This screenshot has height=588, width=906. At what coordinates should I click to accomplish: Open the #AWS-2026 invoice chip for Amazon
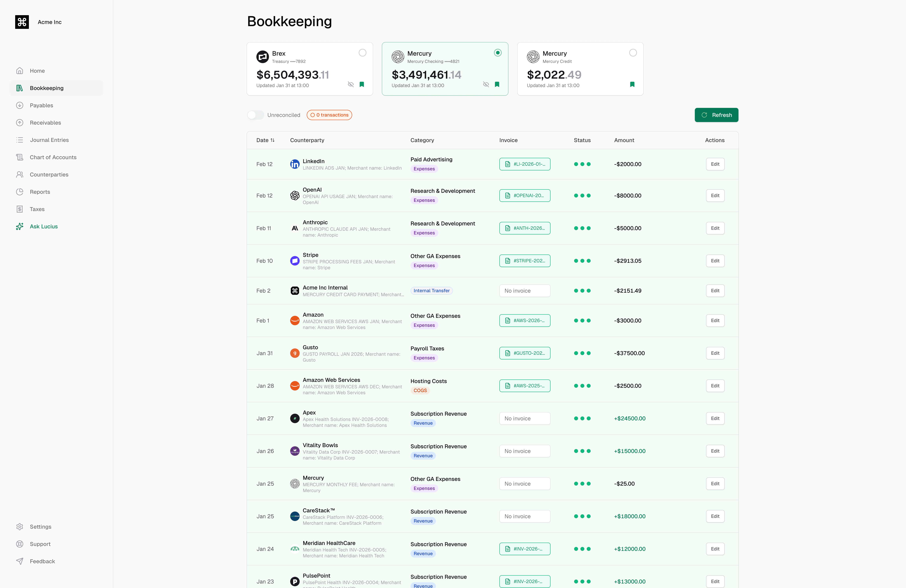point(524,321)
